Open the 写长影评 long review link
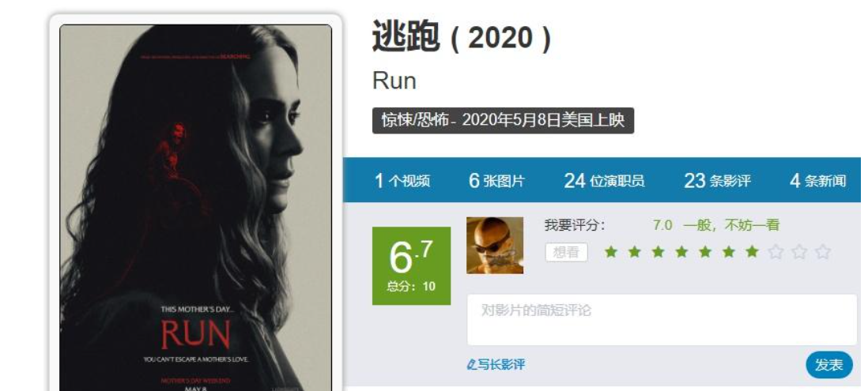The width and height of the screenshot is (868, 391). point(496,364)
